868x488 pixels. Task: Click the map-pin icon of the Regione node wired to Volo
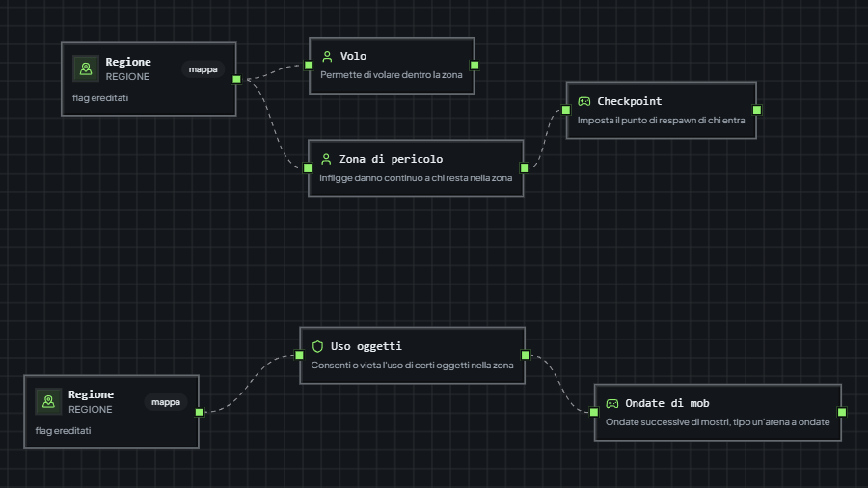pos(86,68)
